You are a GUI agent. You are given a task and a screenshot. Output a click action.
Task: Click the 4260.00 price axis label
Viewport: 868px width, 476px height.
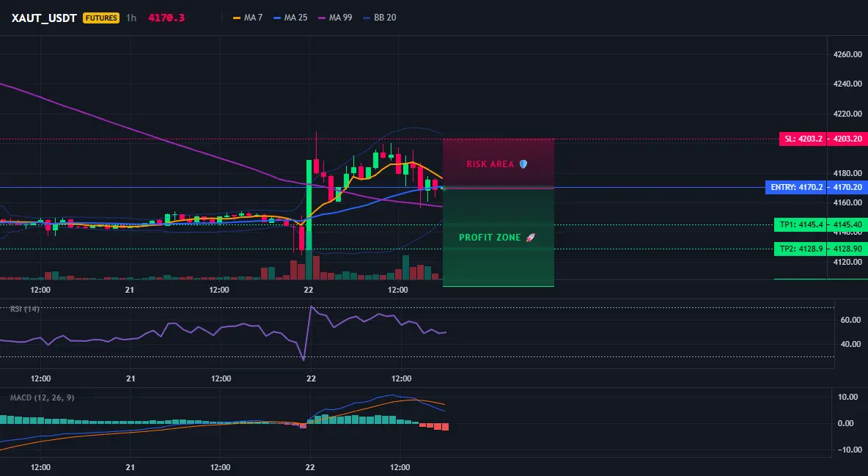point(847,54)
